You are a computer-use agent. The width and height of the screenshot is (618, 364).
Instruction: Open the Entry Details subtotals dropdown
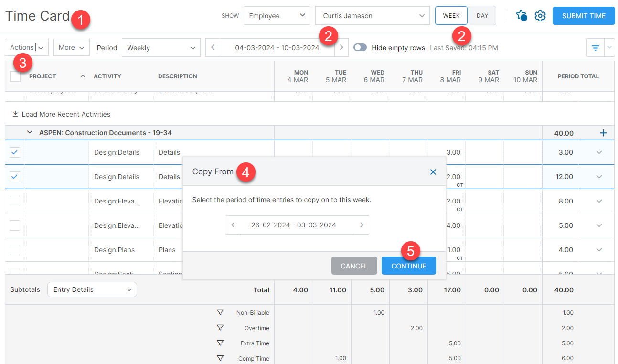pyautogui.click(x=92, y=289)
